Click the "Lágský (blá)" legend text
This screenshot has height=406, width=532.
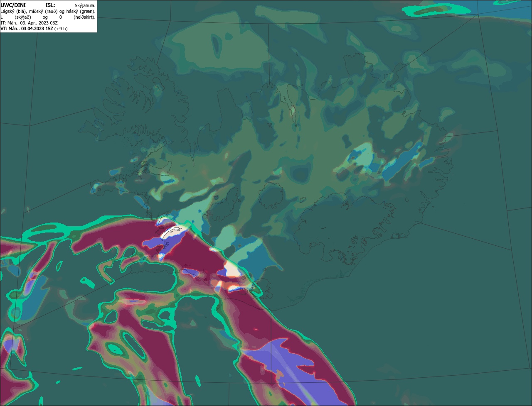pos(14,12)
